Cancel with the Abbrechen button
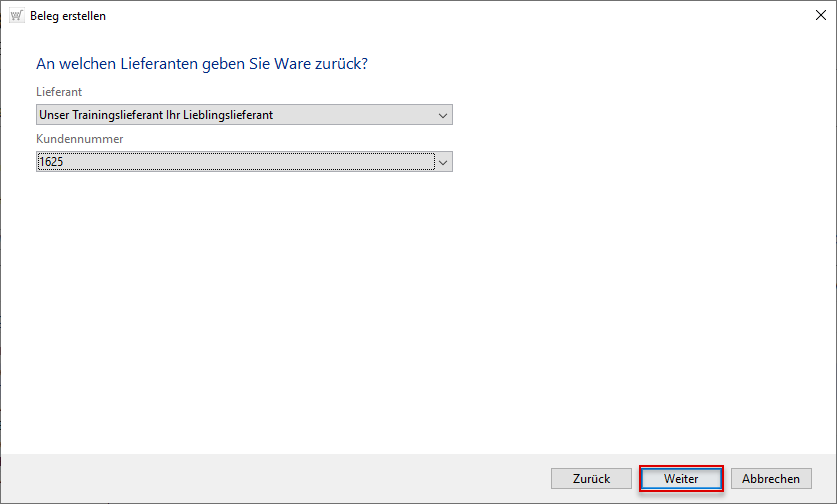Image resolution: width=837 pixels, height=504 pixels. 771,479
